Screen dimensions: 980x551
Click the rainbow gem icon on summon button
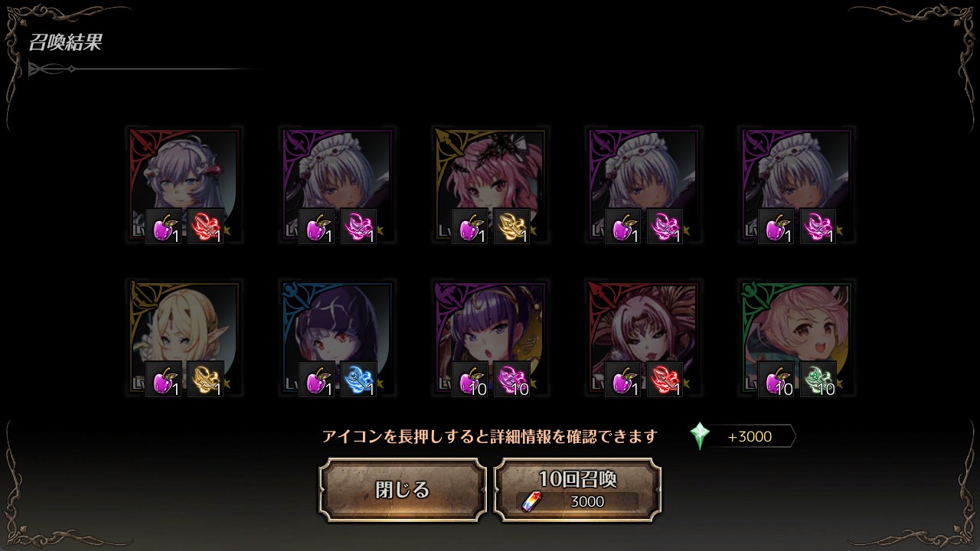(530, 501)
